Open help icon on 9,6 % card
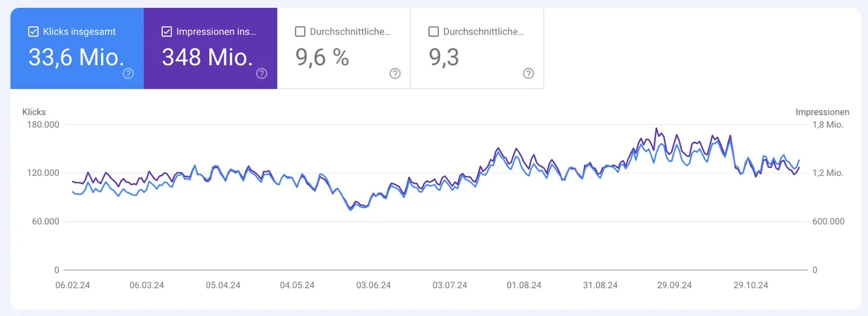 pyautogui.click(x=395, y=74)
